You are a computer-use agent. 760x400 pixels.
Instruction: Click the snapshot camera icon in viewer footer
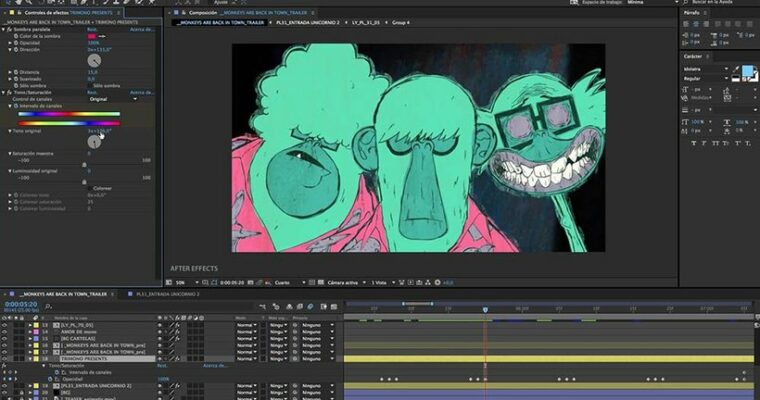click(x=251, y=282)
